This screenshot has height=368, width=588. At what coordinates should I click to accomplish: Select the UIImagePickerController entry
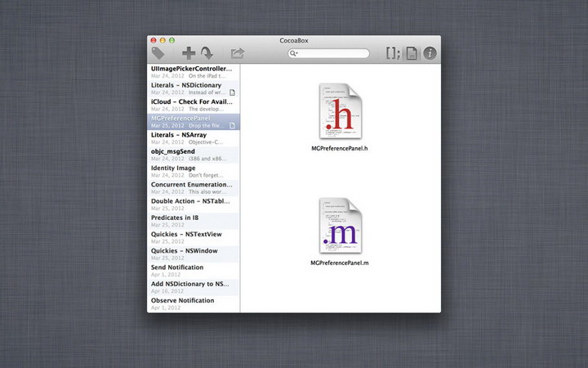coord(194,72)
